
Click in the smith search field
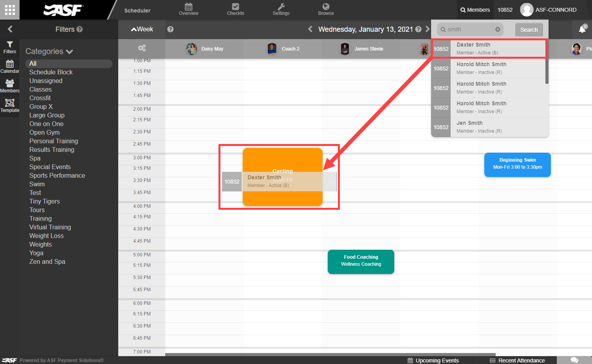tap(470, 29)
